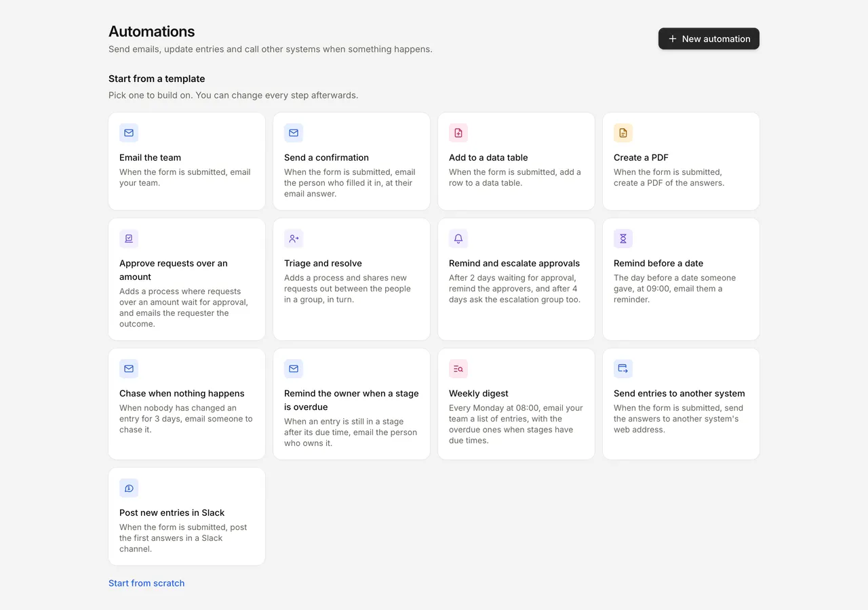Pick the "Send entries to another system" title
This screenshot has height=610, width=868.
pos(679,393)
